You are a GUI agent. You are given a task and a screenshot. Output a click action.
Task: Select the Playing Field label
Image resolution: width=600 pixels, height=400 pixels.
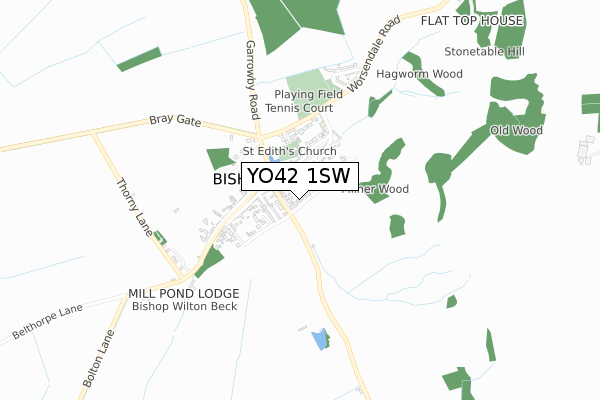(x=308, y=94)
